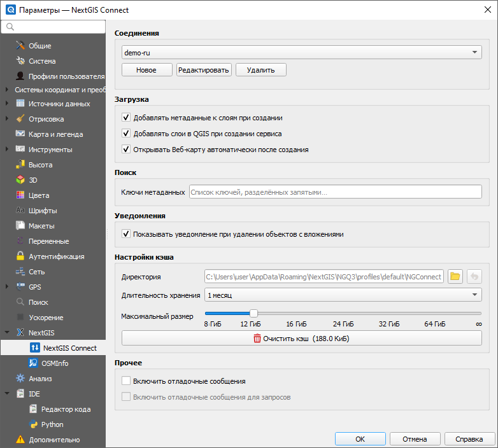Click the OSMInfo icon in sidebar
This screenshot has width=498, height=448.
click(x=33, y=363)
